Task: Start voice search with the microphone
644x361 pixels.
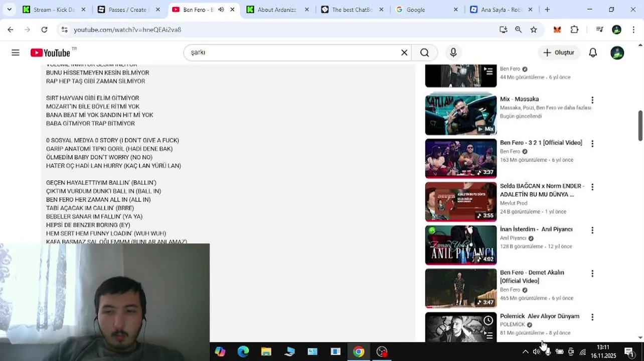Action: (x=453, y=53)
